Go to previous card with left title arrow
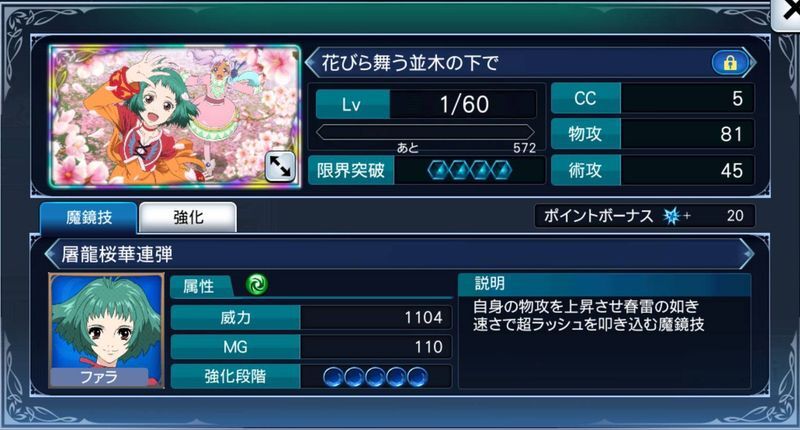Screen dimensions: 800x430 click(x=312, y=63)
